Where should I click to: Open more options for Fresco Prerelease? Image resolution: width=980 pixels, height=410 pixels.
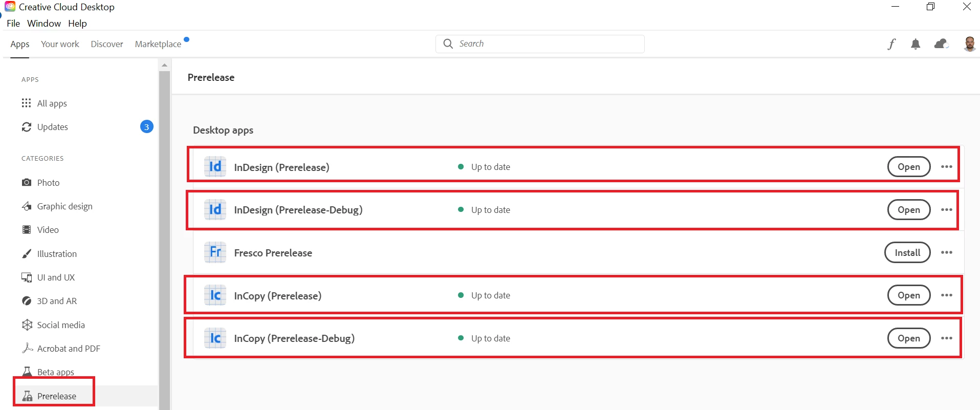[947, 252]
